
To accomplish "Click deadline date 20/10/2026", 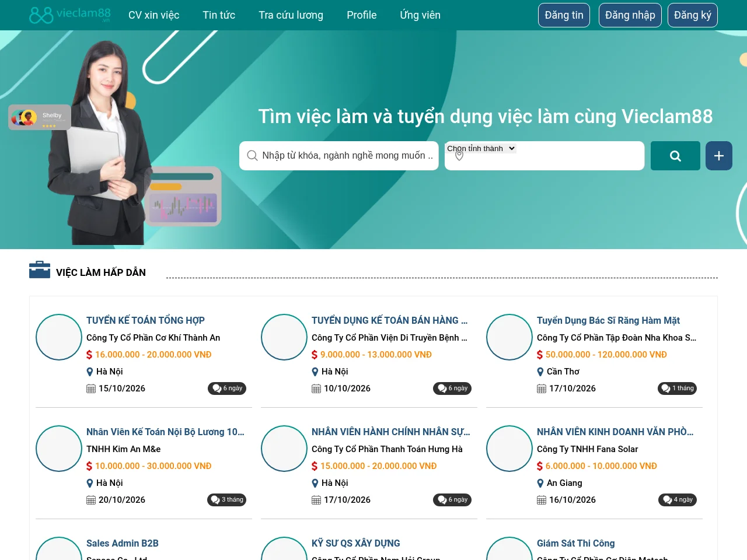I will click(x=122, y=500).
